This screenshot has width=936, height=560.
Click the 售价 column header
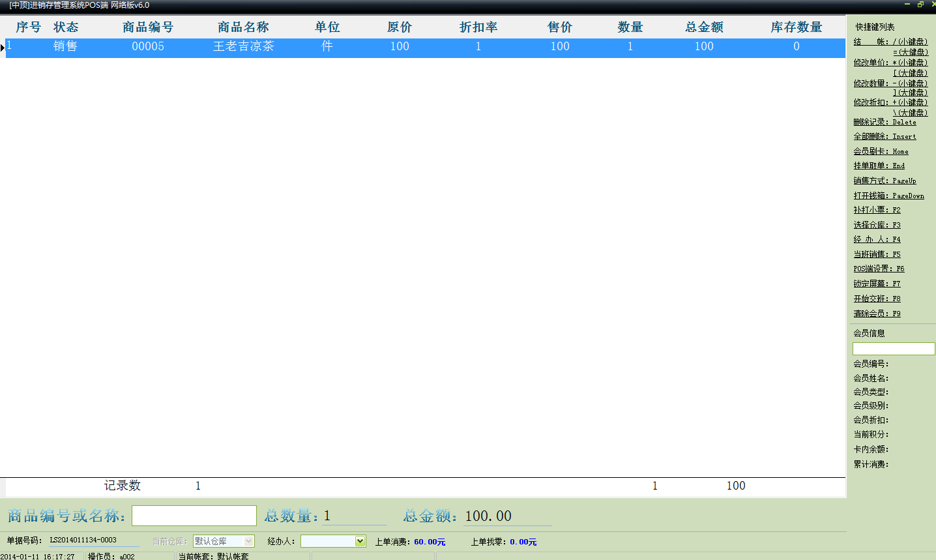(560, 27)
